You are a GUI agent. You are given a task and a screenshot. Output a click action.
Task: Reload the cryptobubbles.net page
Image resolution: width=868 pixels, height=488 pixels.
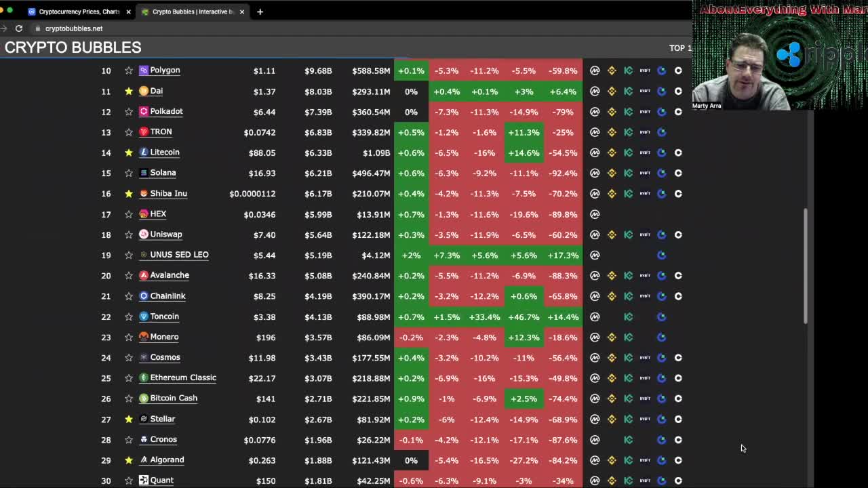[19, 28]
